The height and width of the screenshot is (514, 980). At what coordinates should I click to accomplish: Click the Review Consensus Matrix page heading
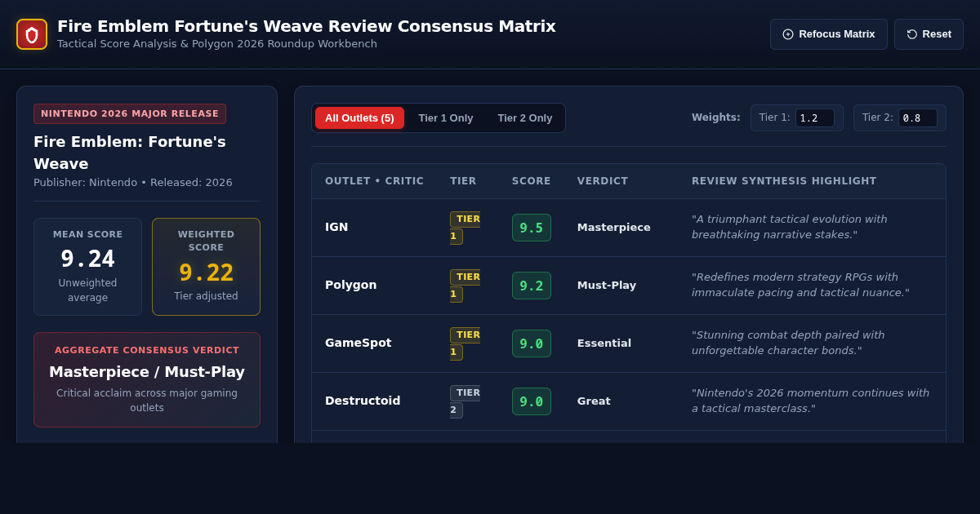(x=306, y=26)
